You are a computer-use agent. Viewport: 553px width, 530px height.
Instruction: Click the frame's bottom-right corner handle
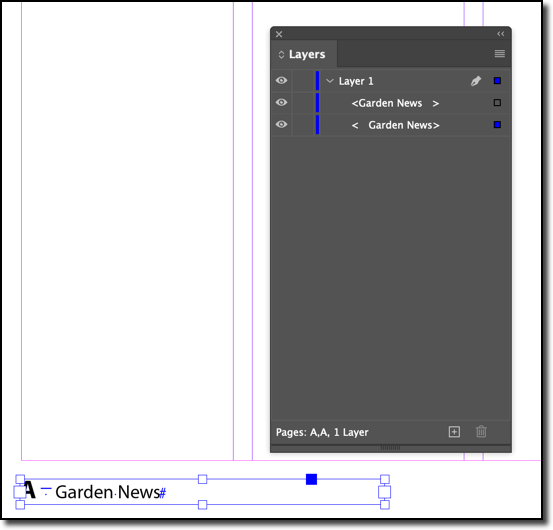385,505
